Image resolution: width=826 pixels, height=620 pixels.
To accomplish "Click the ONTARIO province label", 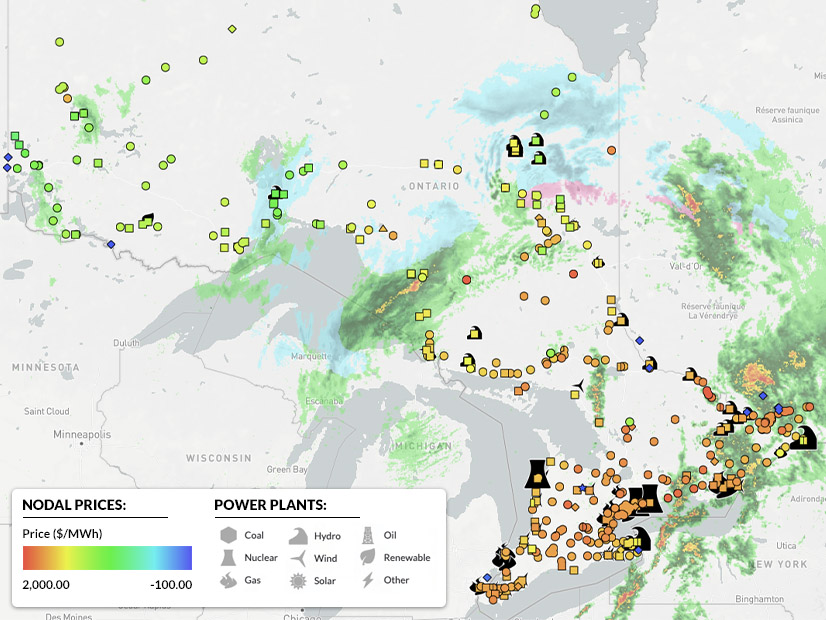I will (433, 187).
